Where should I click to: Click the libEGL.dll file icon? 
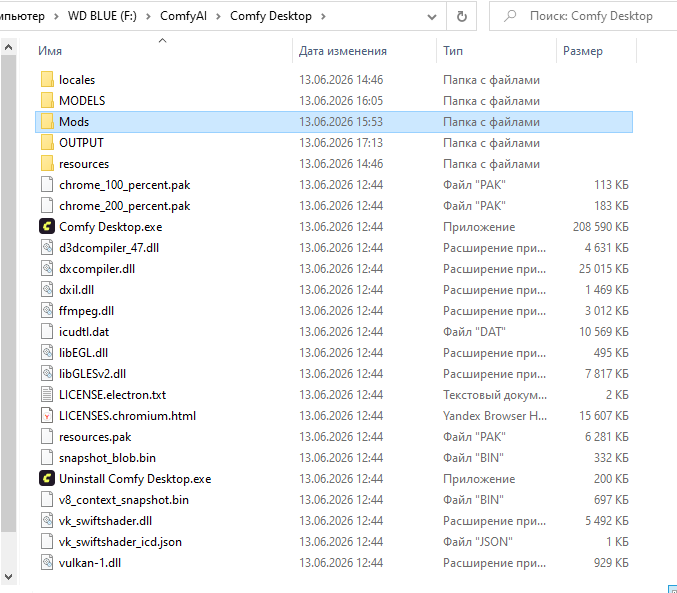tap(47, 352)
